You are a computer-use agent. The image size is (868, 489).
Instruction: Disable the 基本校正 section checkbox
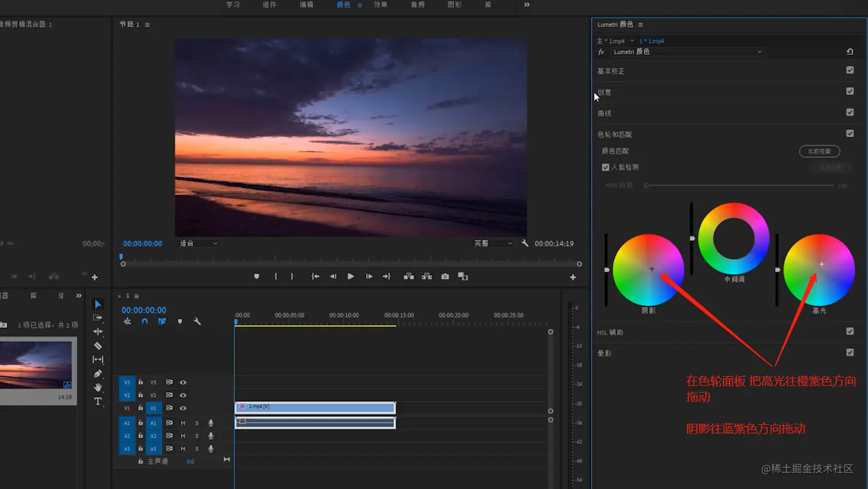850,70
